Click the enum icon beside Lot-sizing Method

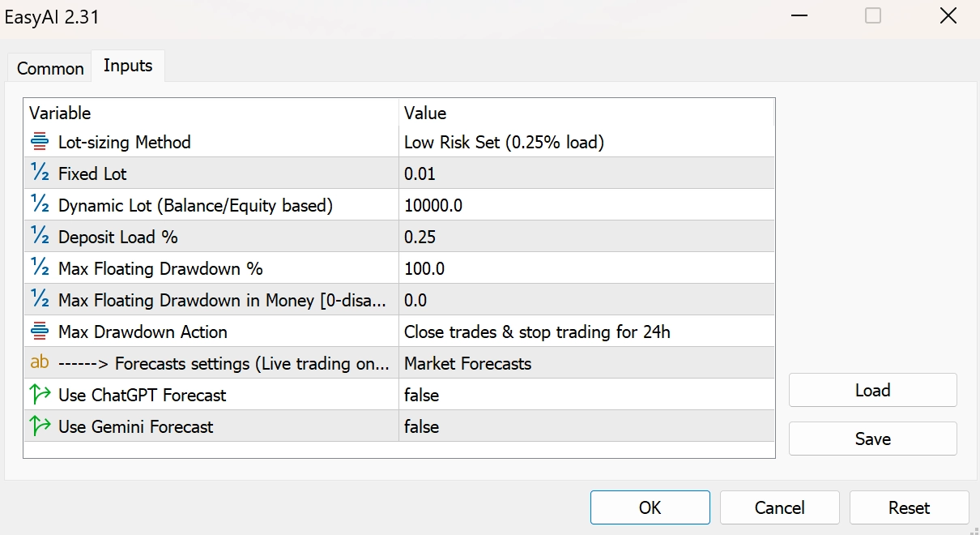40,143
